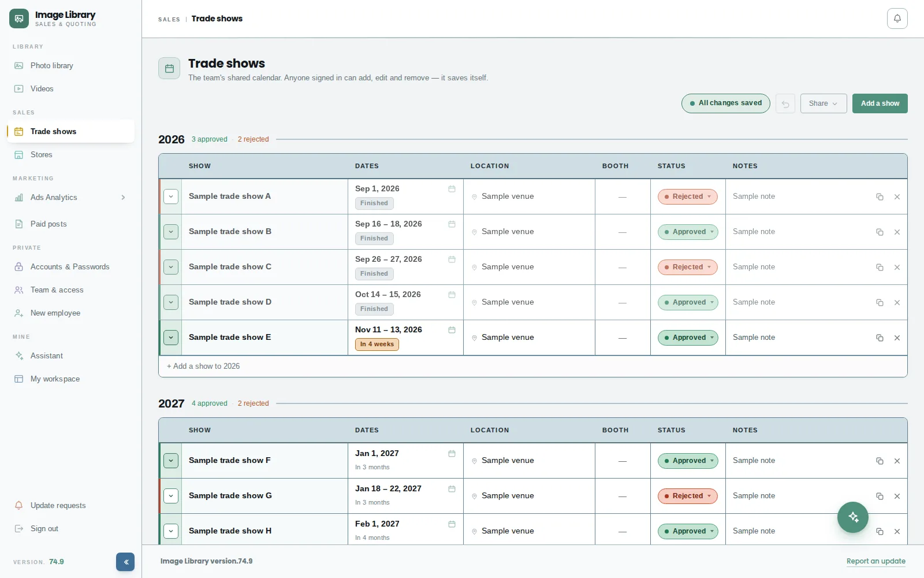Open the Share dropdown
The width and height of the screenshot is (924, 578).
(x=824, y=103)
